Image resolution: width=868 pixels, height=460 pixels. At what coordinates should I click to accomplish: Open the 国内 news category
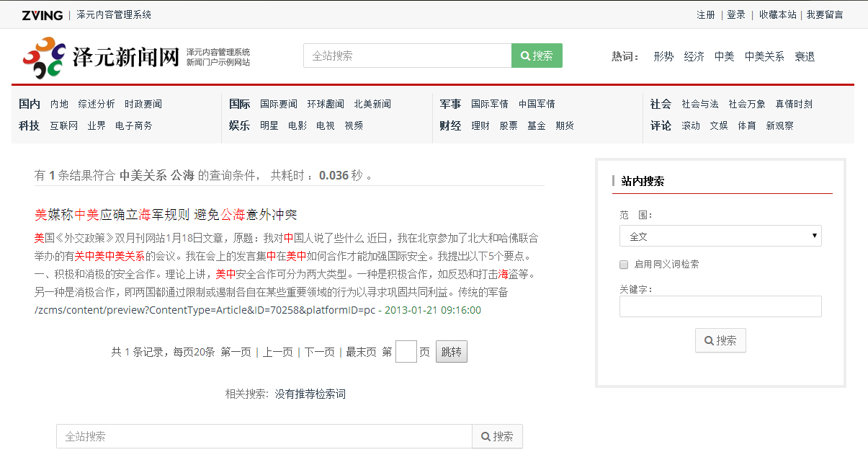pyautogui.click(x=30, y=104)
